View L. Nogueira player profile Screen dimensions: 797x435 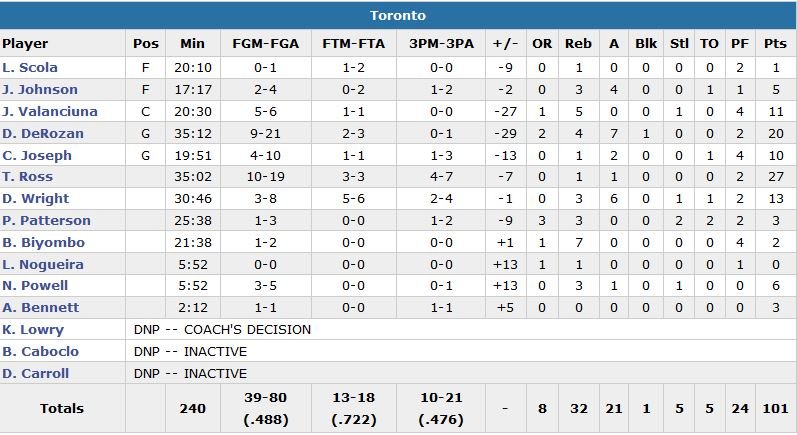click(x=43, y=265)
